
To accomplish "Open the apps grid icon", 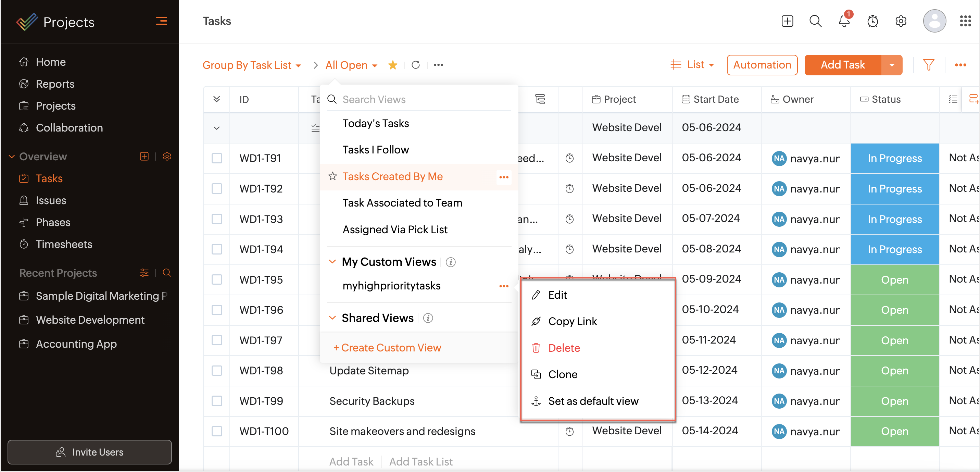I will 965,21.
